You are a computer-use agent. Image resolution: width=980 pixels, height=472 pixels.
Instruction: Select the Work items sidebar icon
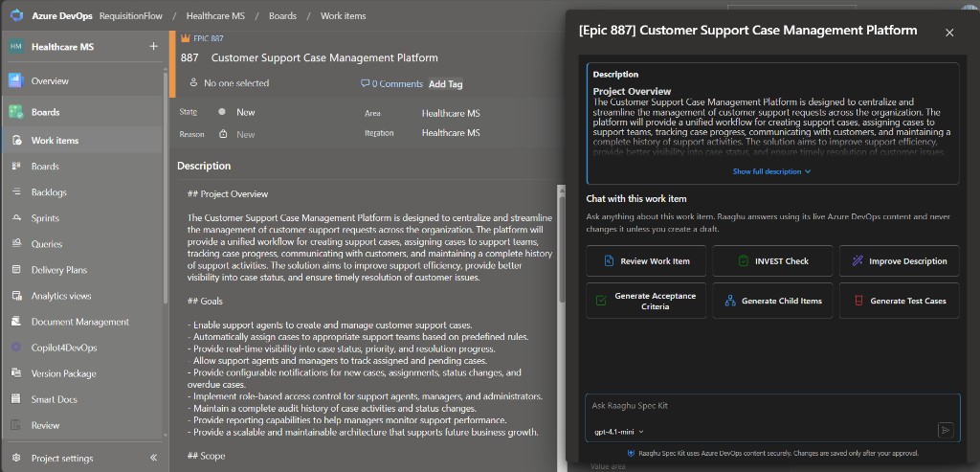[x=17, y=140]
